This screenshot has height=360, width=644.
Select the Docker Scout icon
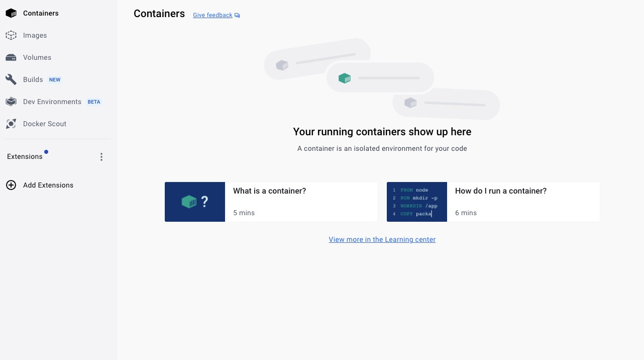11,124
